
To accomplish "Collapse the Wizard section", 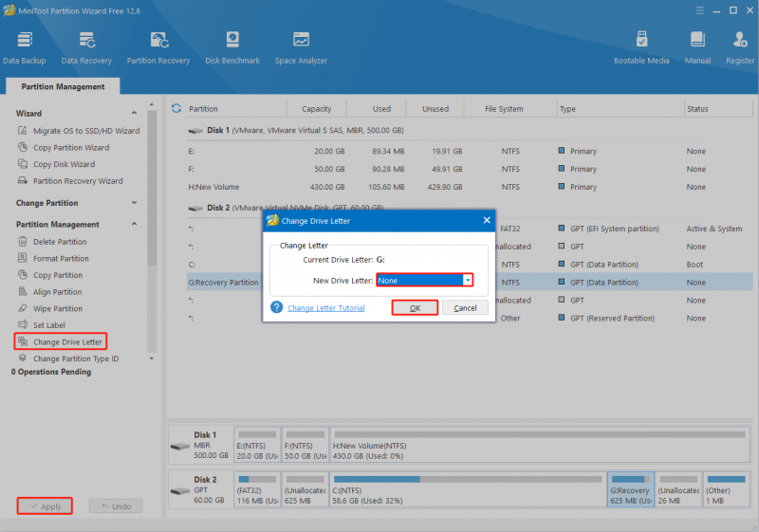I will click(134, 113).
